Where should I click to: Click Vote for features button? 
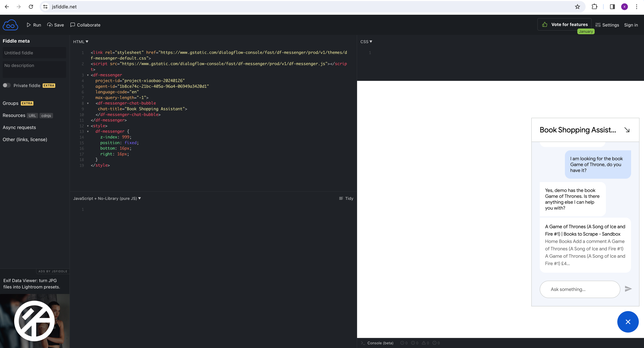(x=564, y=24)
